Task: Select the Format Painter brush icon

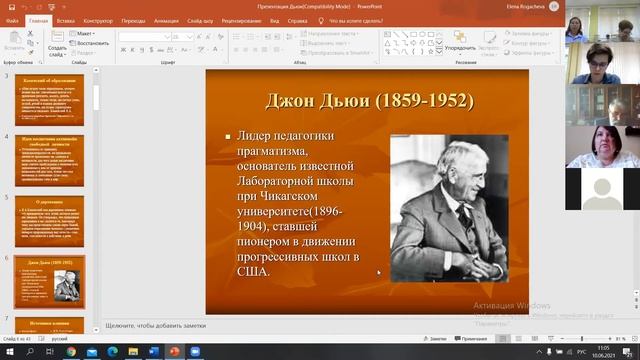Action: coord(31,52)
